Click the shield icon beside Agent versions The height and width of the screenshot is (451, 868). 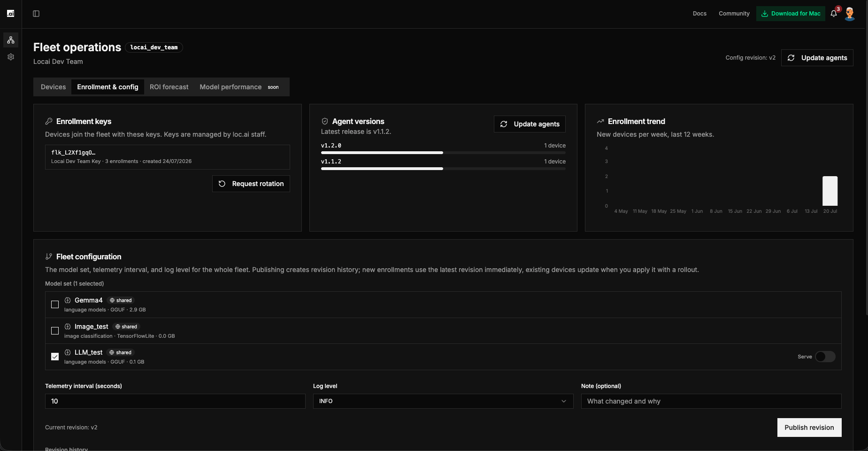click(325, 121)
